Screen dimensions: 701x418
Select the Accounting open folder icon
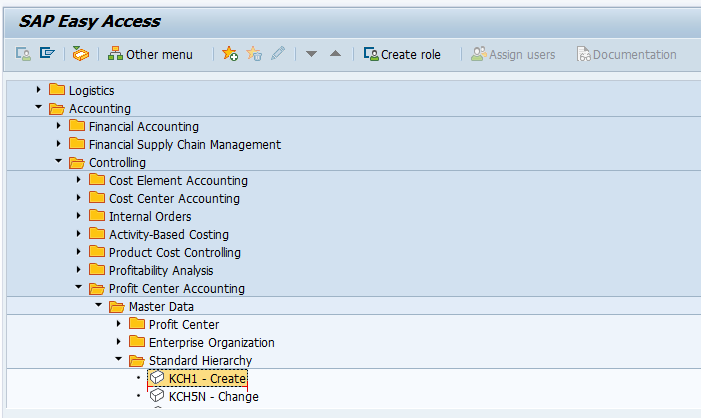57,108
